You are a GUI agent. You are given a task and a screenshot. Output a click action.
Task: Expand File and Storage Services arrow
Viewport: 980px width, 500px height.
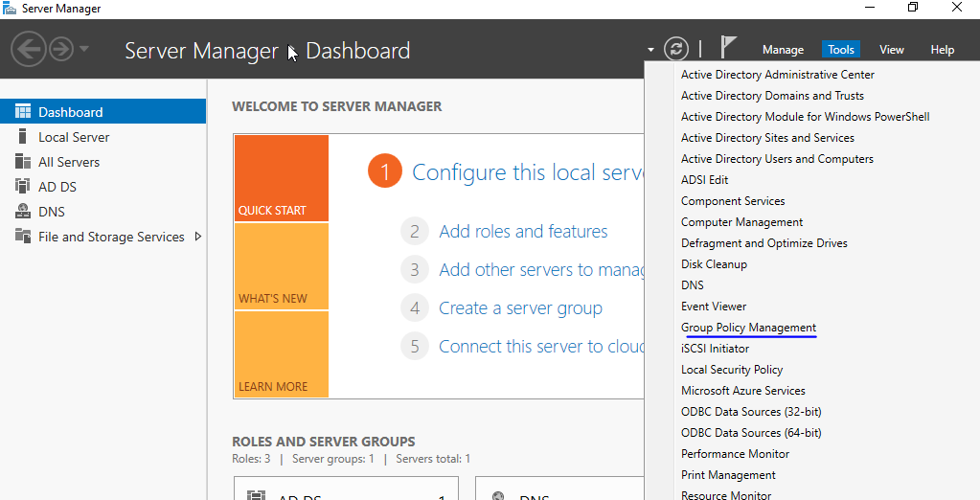(198, 237)
